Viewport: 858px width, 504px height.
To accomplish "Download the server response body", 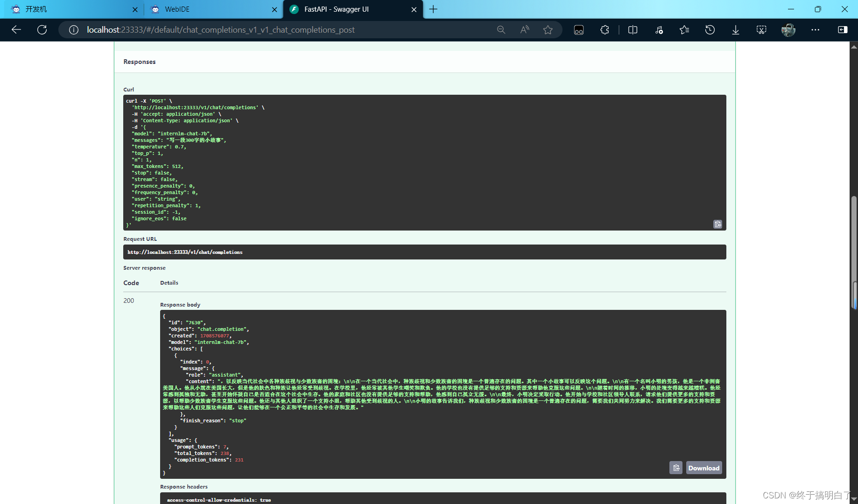I will (703, 467).
